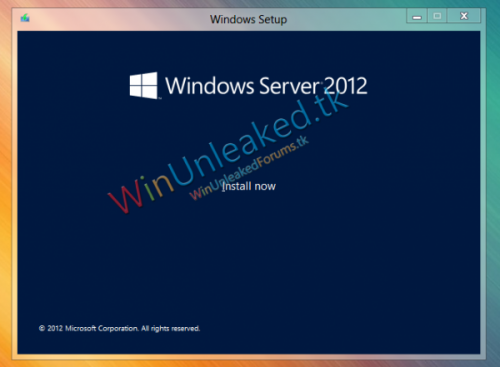Image resolution: width=500 pixels, height=367 pixels.
Task: Click the Install now button
Action: click(249, 186)
